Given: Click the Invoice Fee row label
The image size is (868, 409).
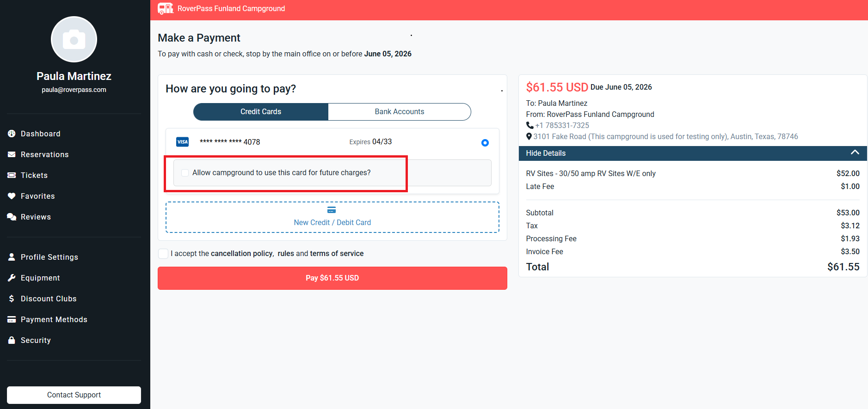Looking at the screenshot, I should tap(545, 251).
